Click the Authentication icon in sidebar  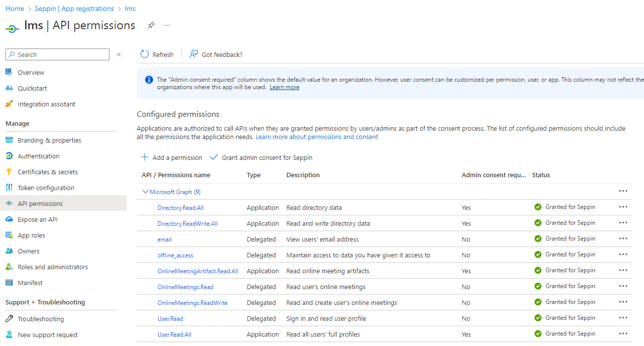point(9,156)
